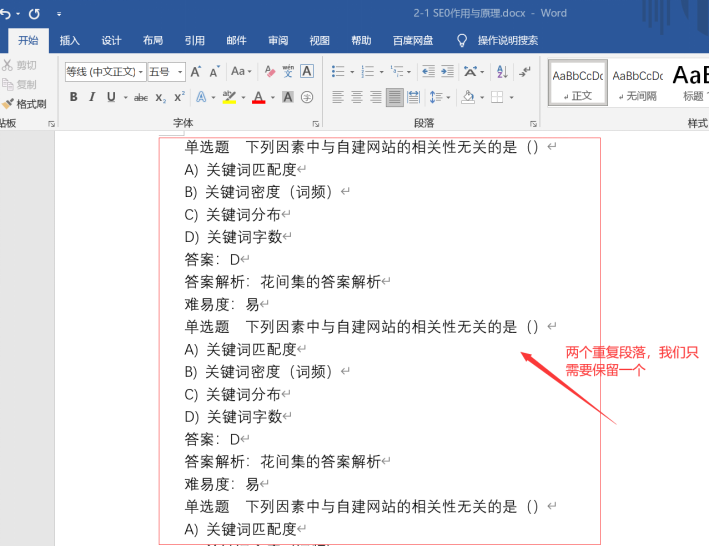Toggle Bold formatting
This screenshot has height=547, width=709.
74,97
